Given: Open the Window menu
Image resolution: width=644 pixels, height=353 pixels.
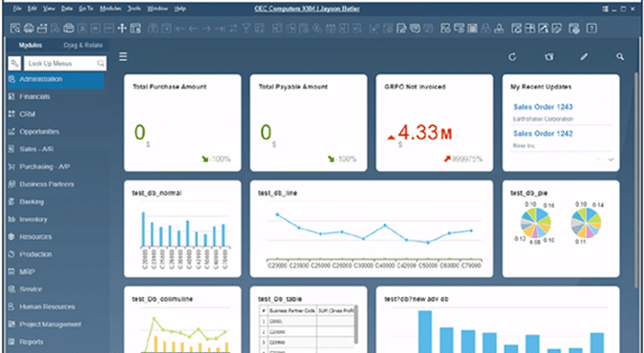Looking at the screenshot, I should (x=156, y=8).
